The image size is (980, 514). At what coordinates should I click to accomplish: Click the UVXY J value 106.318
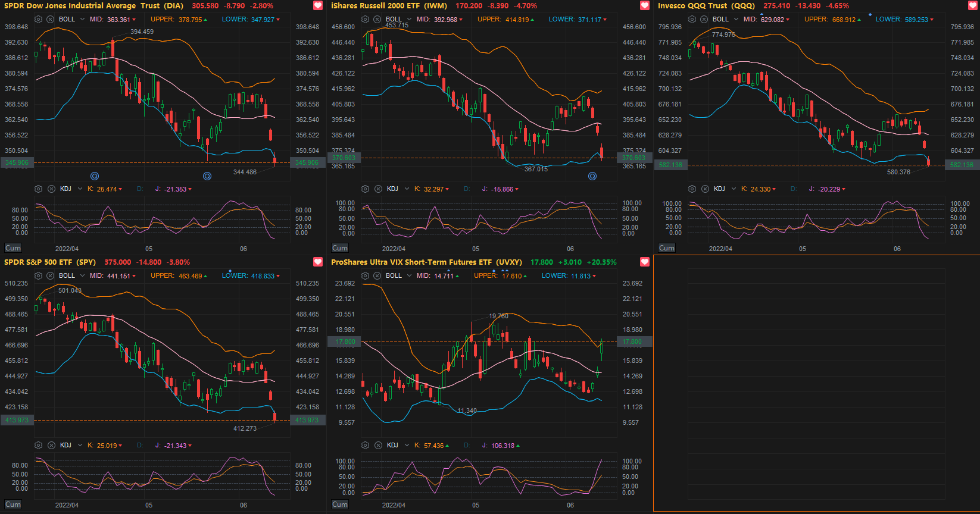(x=503, y=446)
